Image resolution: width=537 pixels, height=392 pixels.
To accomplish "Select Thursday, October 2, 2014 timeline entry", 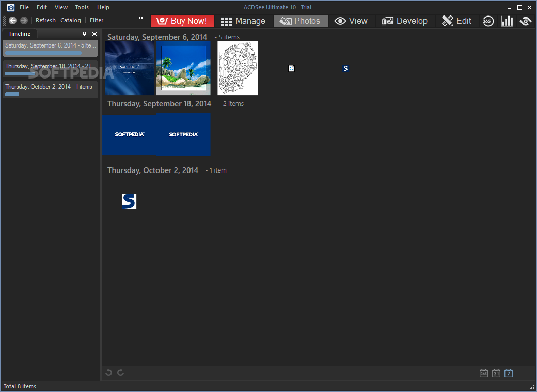I will pos(51,89).
